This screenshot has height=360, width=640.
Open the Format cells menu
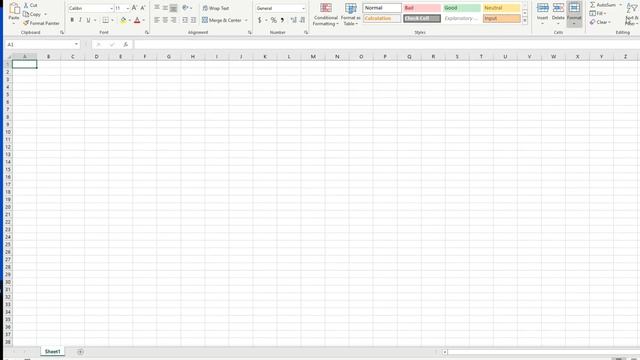(x=574, y=14)
